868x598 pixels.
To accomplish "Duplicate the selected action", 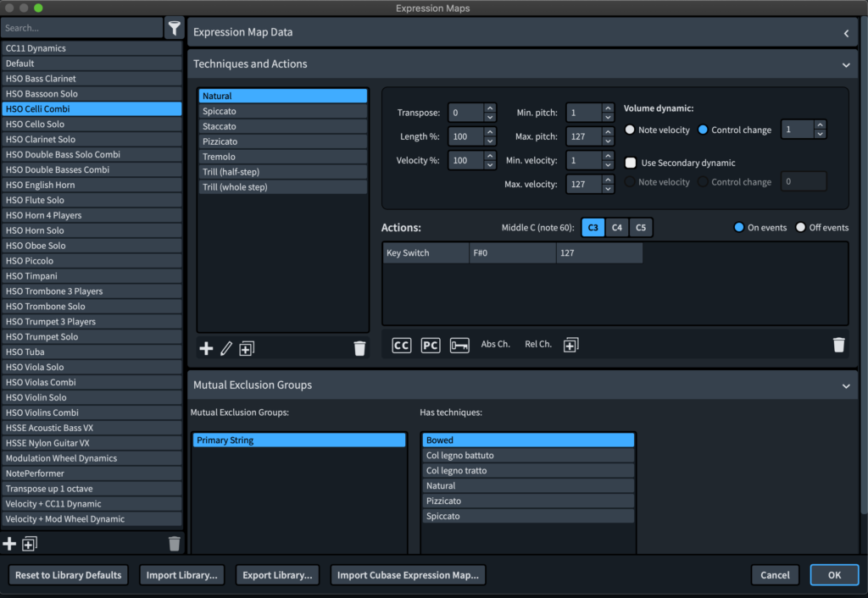I will pos(570,346).
